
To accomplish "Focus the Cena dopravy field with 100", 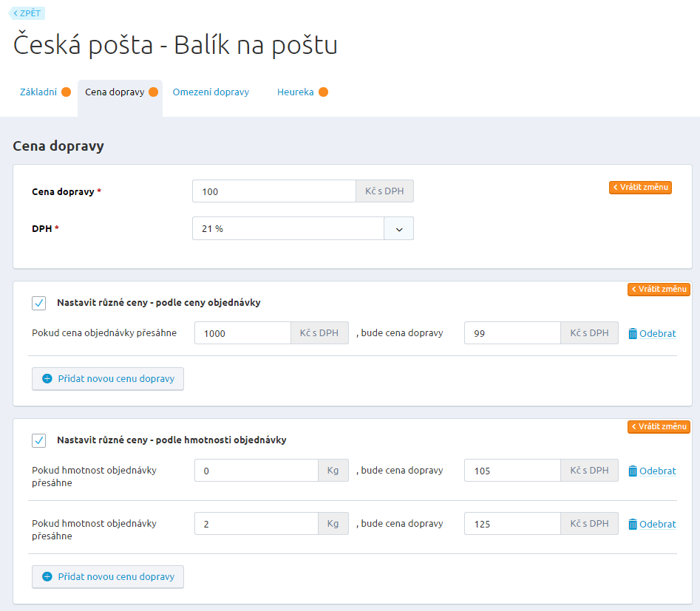I will point(274,191).
